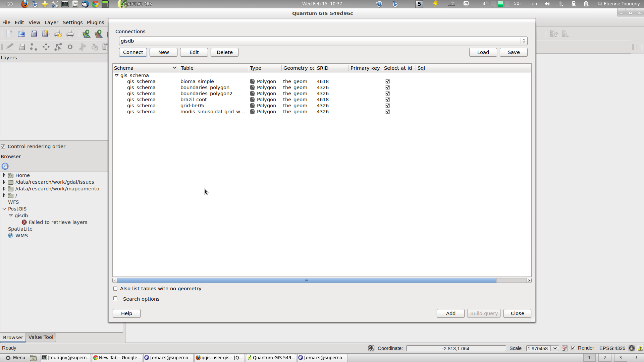Open the gisdb connections dropdown
644x362 pixels.
[x=323, y=41]
